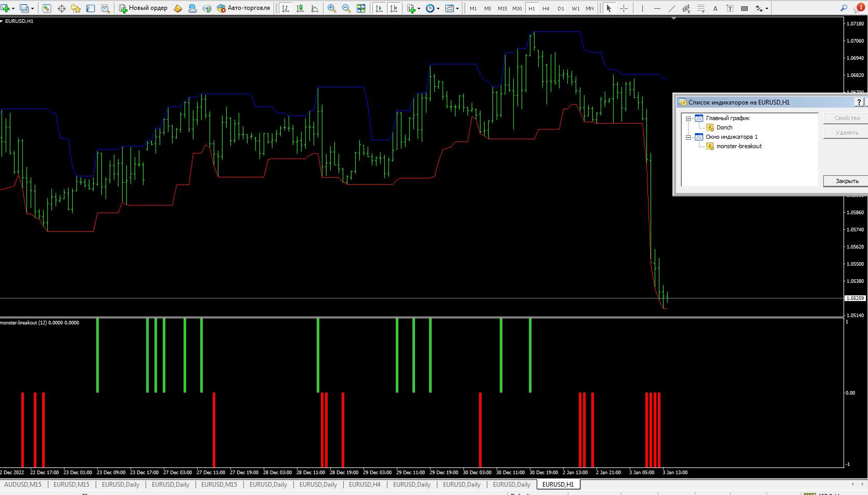The image size is (868, 495).
Task: Select the monster-breakout indicator
Action: coord(739,146)
